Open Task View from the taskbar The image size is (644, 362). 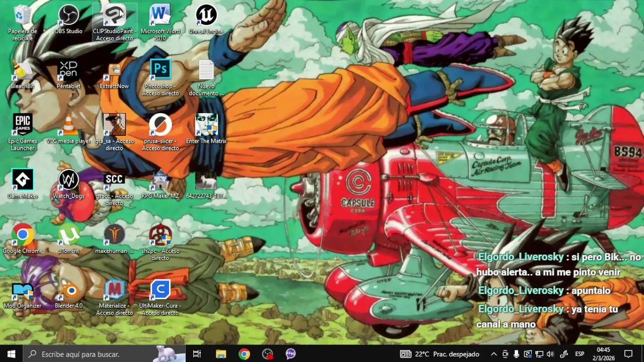point(197,354)
